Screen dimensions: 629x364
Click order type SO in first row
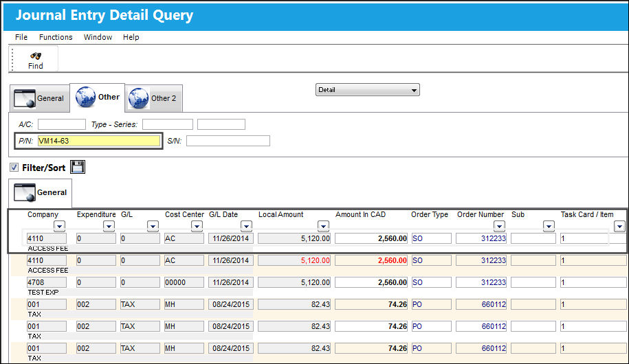431,238
